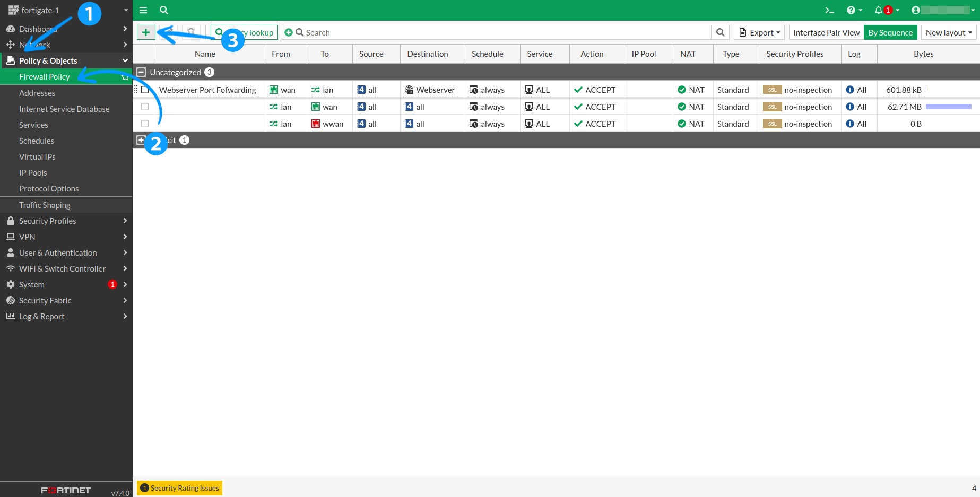
Task: Check the Webserver Port Fowarding policy checkbox
Action: pos(145,90)
